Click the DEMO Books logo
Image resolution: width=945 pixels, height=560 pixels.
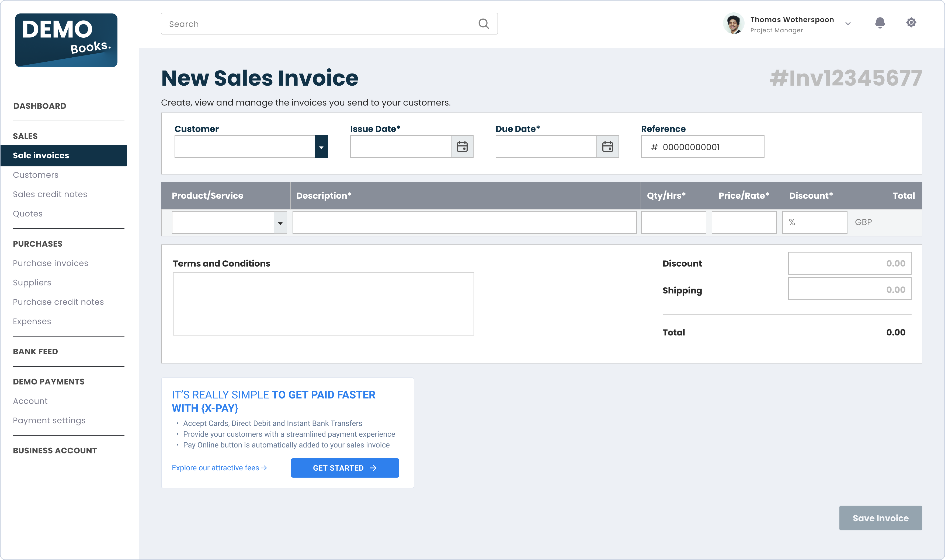[x=66, y=40]
